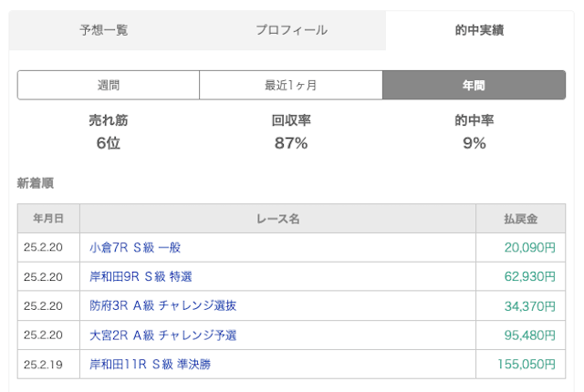Click the 回収率 87% statistic
Image resolution: width=584 pixels, height=392 pixels.
click(x=291, y=132)
